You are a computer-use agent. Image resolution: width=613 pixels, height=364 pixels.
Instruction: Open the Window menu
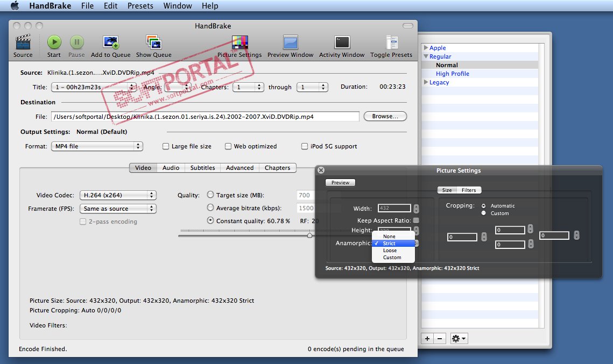point(178,6)
